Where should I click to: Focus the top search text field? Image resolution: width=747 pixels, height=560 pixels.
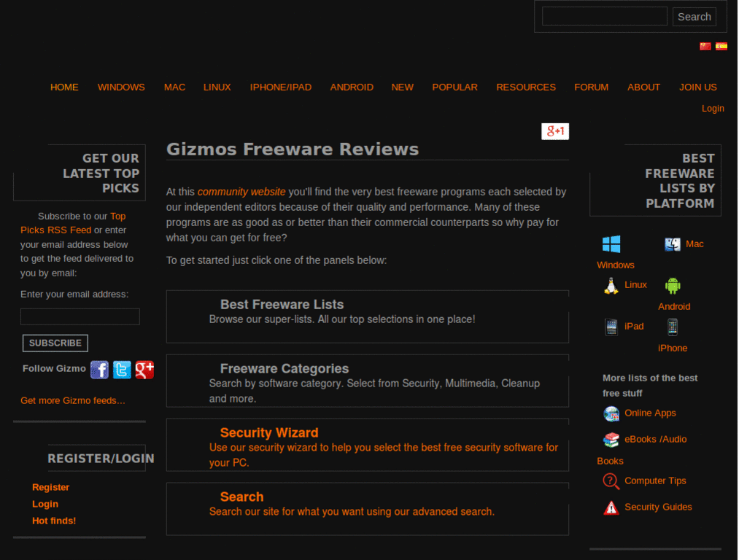(x=605, y=16)
